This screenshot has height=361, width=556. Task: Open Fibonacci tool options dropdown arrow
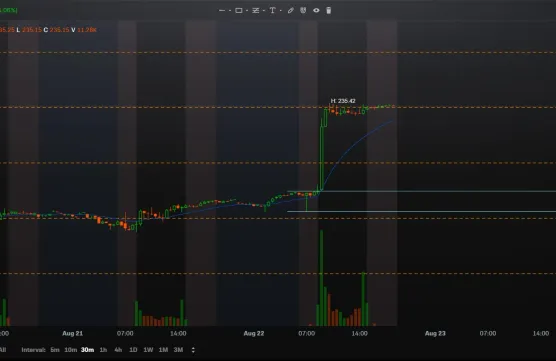pos(264,11)
